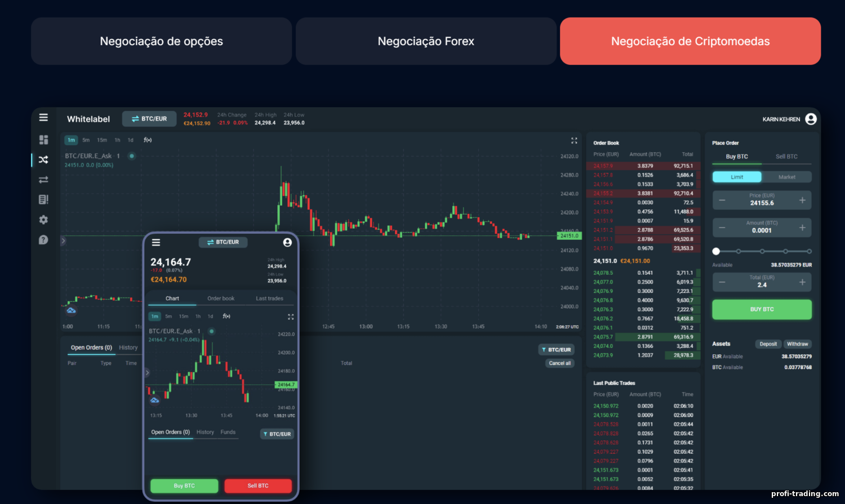Select 5m timeframe on desktop chart
This screenshot has width=845, height=504.
(86, 140)
